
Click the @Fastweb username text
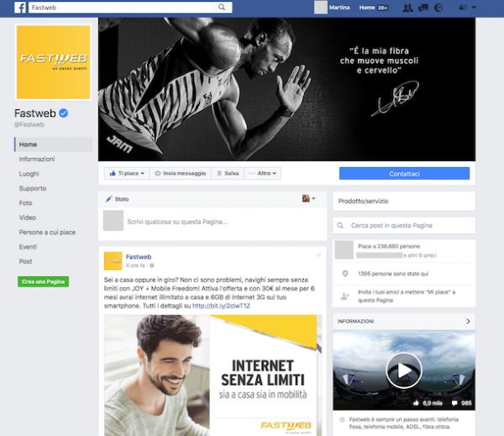point(29,124)
